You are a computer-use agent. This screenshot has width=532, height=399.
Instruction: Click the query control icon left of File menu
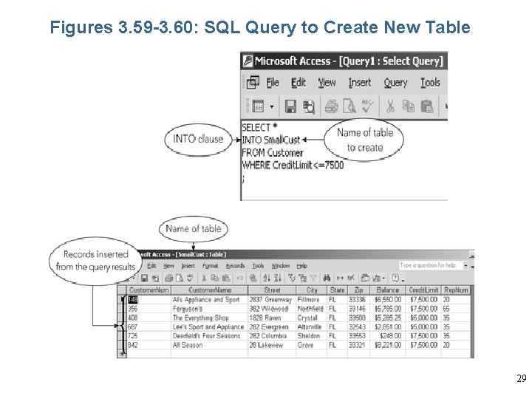(x=253, y=82)
